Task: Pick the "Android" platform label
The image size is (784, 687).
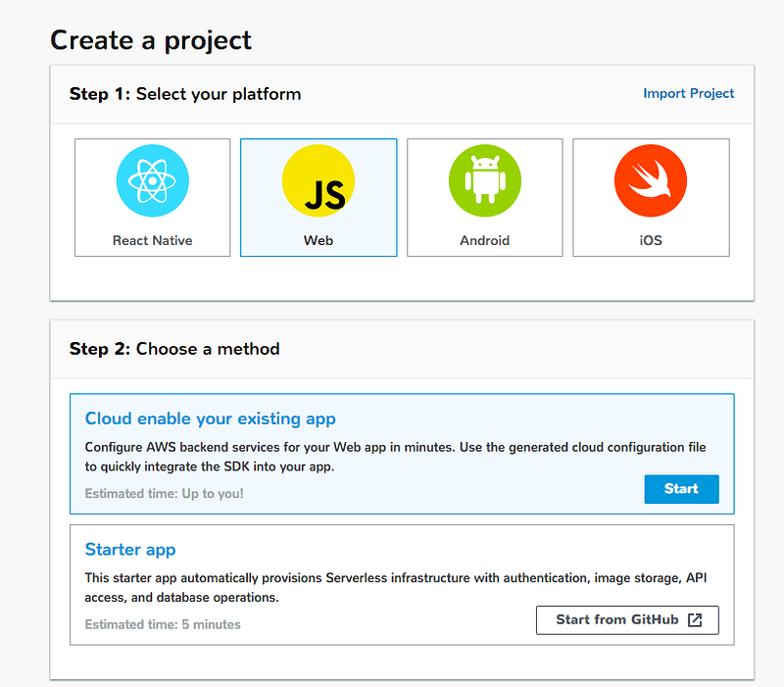Action: coord(485,240)
